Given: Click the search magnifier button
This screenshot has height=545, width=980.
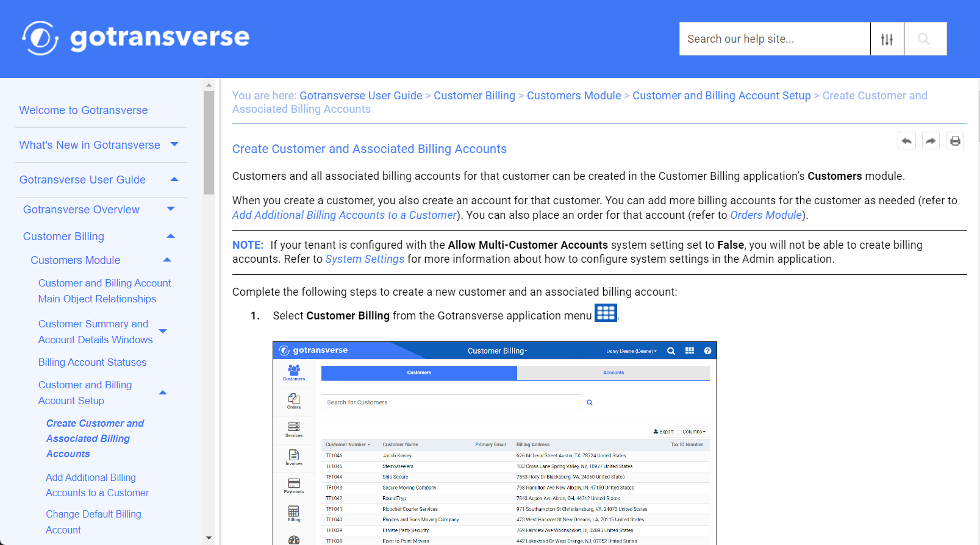Looking at the screenshot, I should [x=925, y=39].
